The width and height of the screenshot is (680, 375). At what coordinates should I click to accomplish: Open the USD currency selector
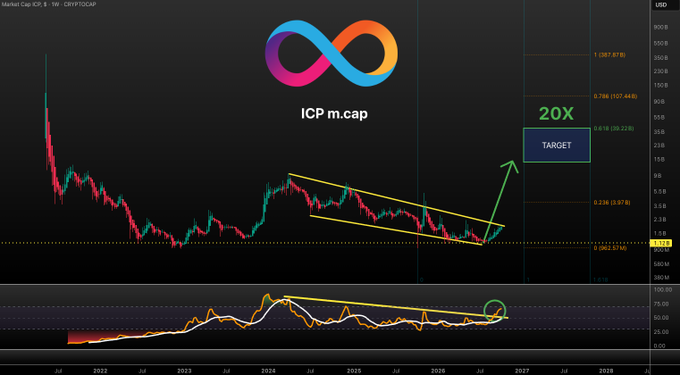[660, 5]
